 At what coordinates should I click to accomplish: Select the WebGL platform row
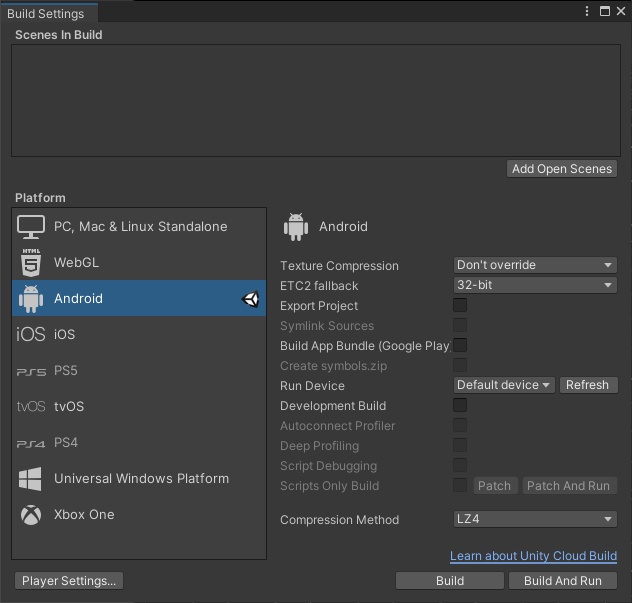[139, 262]
